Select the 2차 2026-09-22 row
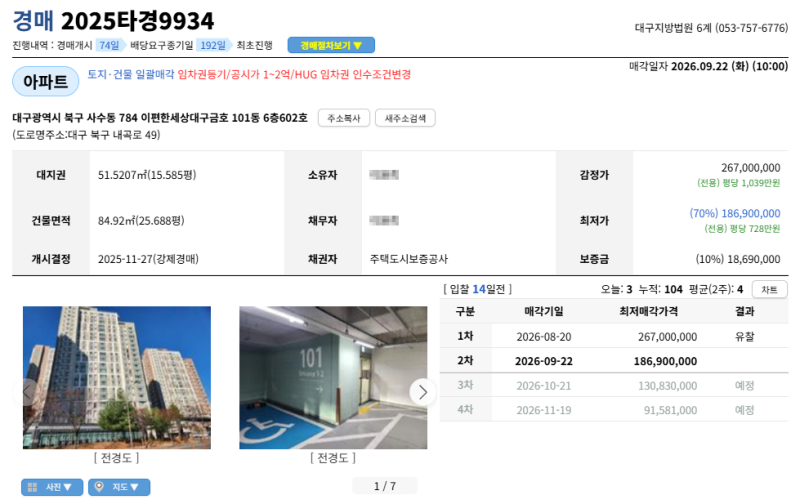 click(614, 361)
